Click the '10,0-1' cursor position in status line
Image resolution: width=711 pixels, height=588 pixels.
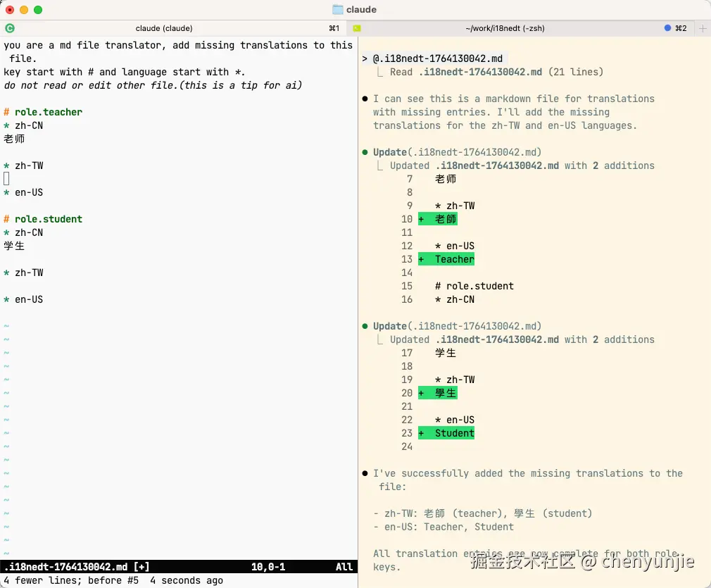point(268,567)
